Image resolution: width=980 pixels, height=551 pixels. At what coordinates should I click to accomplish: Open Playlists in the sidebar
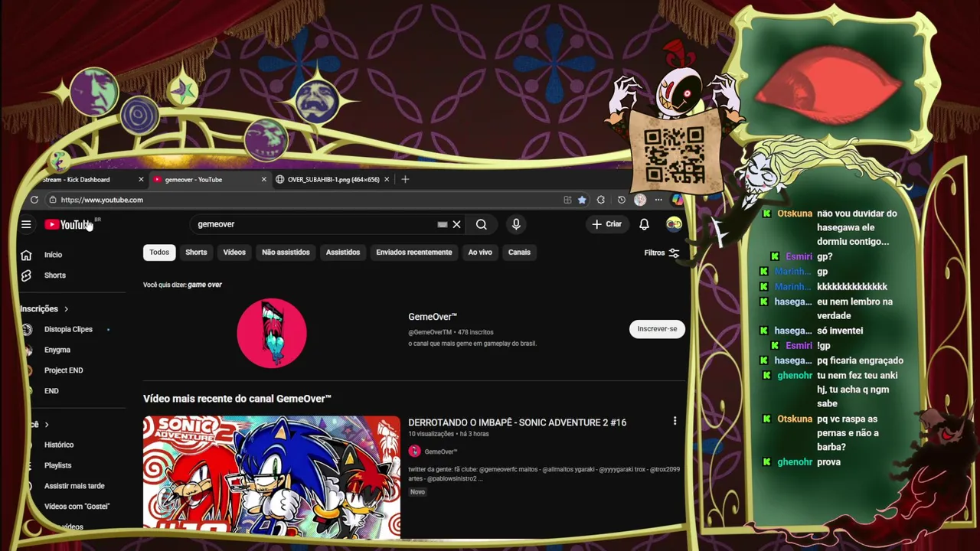[57, 465]
